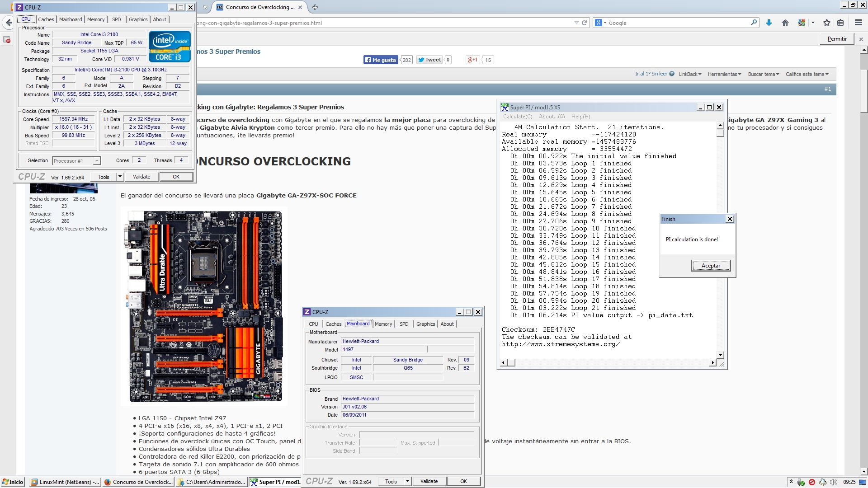This screenshot has width=868, height=488.
Task: Open Herramientas forum dropdown
Action: pyautogui.click(x=724, y=74)
